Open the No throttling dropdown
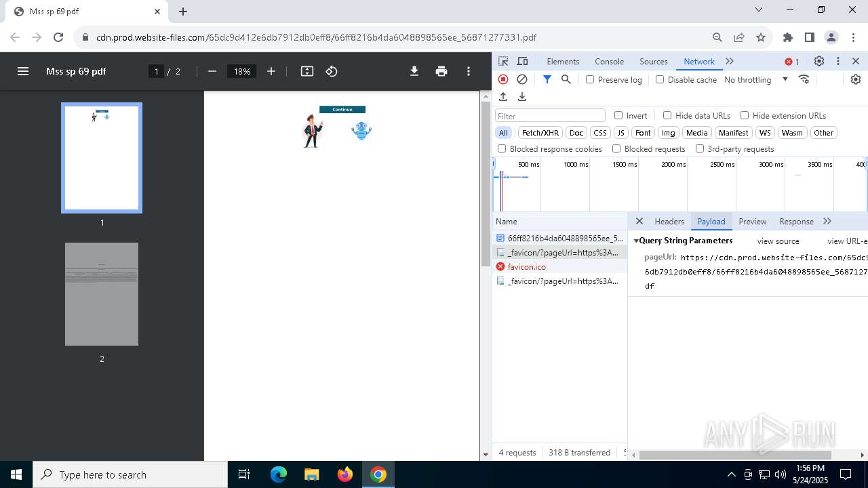This screenshot has height=488, width=868. click(756, 79)
